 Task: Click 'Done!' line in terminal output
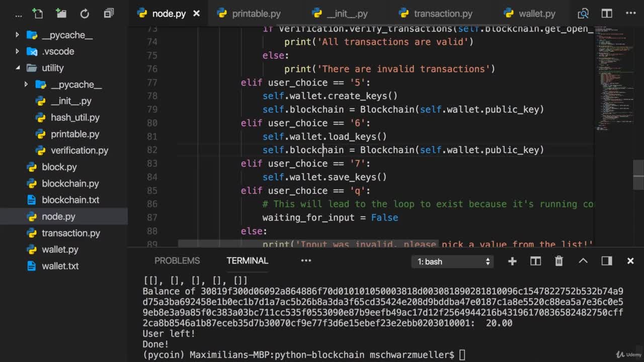point(155,344)
